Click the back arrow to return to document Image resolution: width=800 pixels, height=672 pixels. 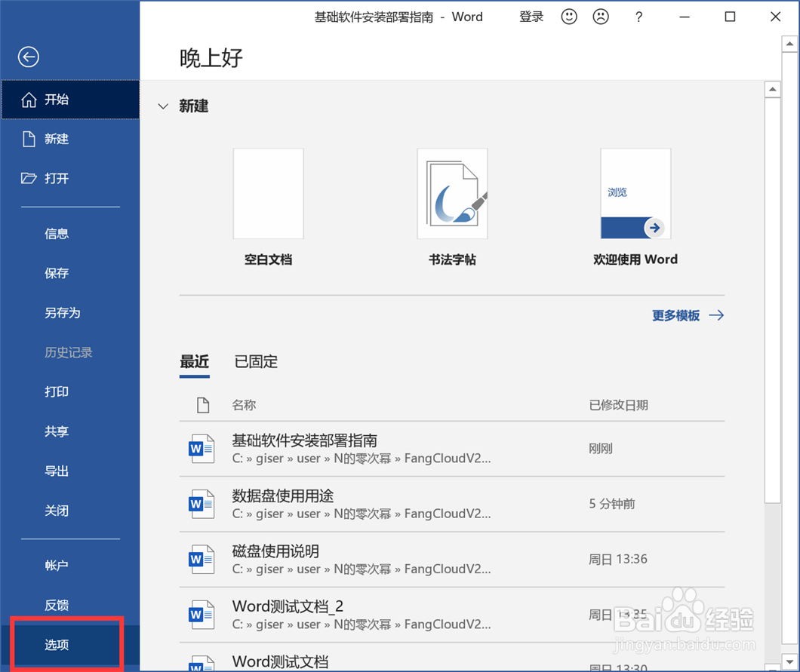click(29, 57)
